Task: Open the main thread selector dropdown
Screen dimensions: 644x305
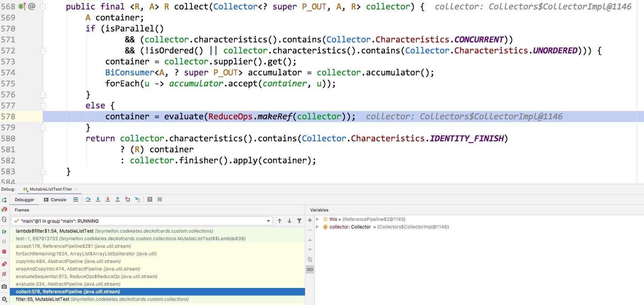Action: [142, 221]
